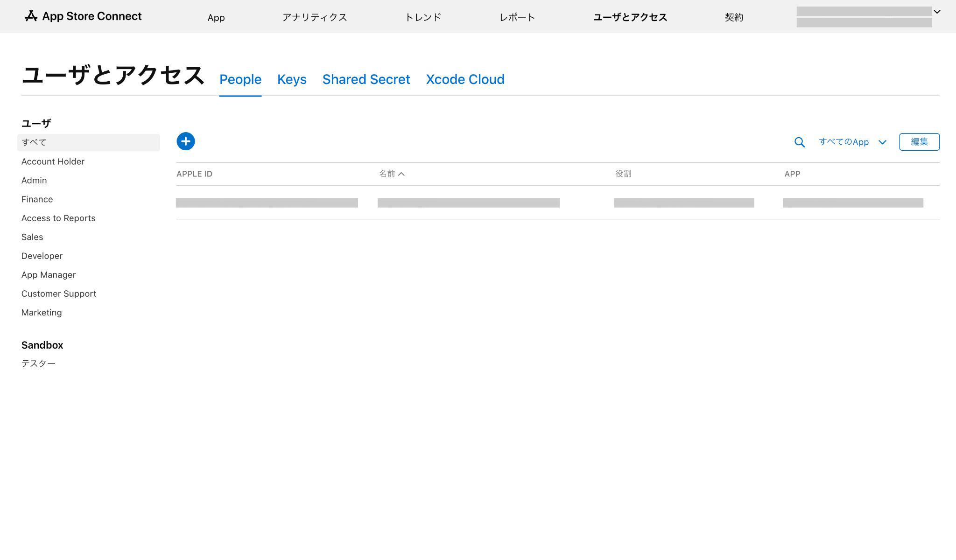The height and width of the screenshot is (560, 956).
Task: Select the Admin role filter
Action: point(34,181)
